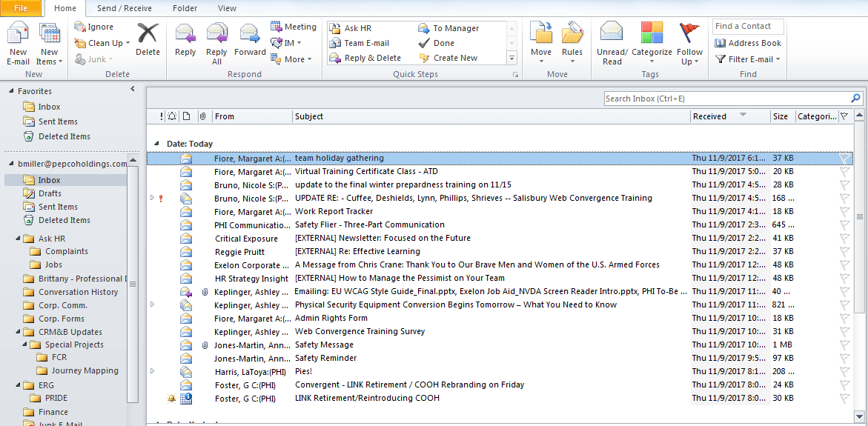The image size is (868, 426).
Task: Open the Address Book
Action: [748, 43]
